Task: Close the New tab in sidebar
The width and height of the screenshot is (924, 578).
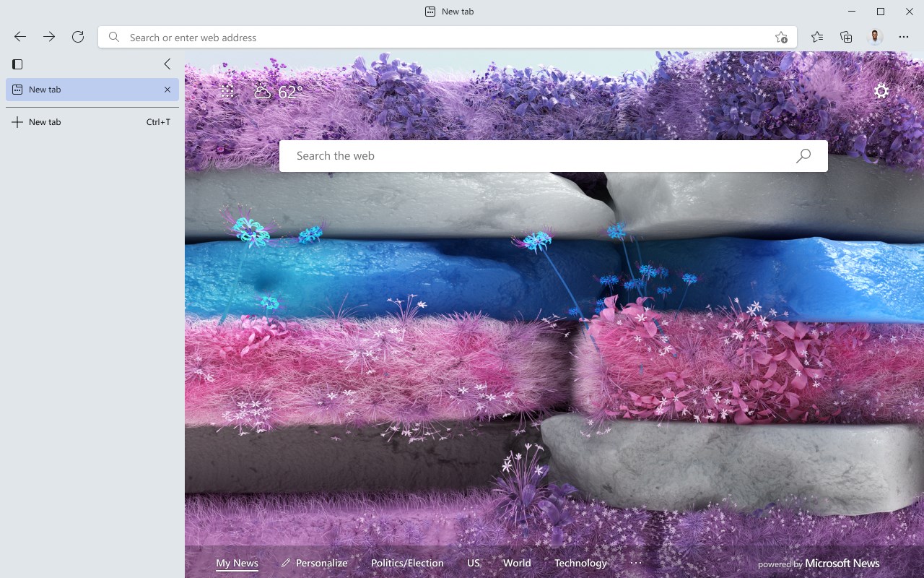Action: pyautogui.click(x=167, y=90)
